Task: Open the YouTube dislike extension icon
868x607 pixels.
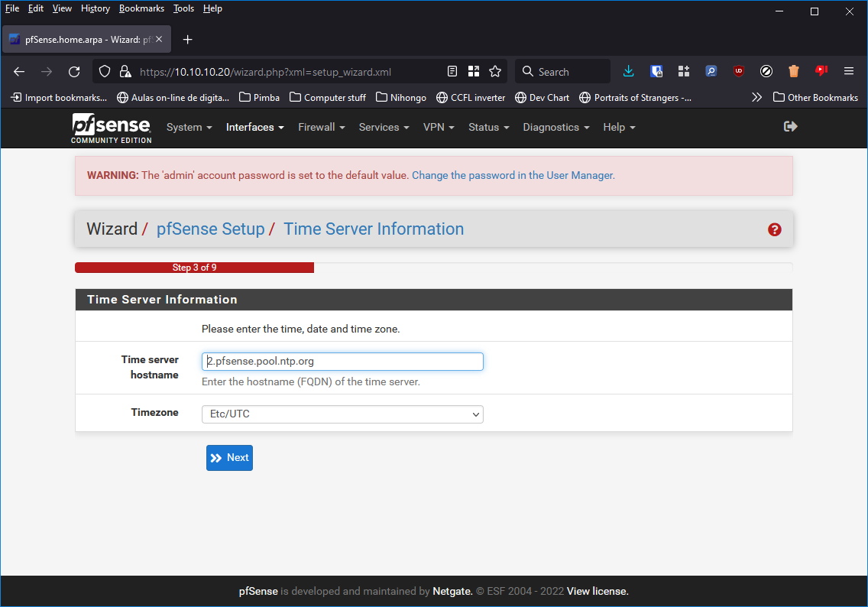Action: point(821,70)
